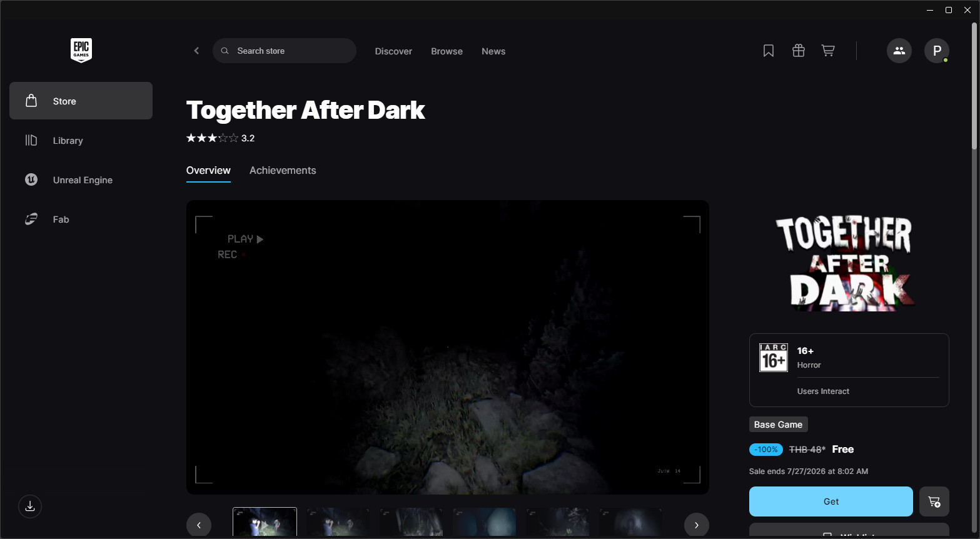Open the downloads icon in sidebar
980x539 pixels.
tap(30, 506)
